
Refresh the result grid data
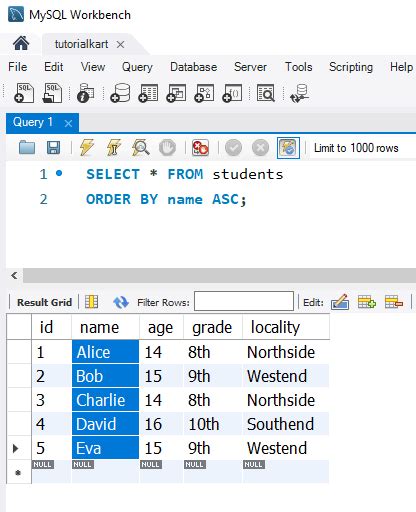[121, 302]
